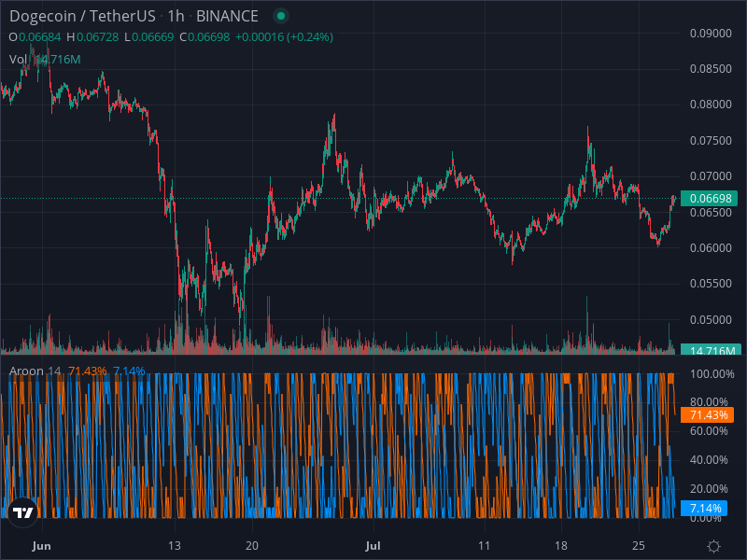
Task: Click the 25 date on time axis
Action: 639,546
